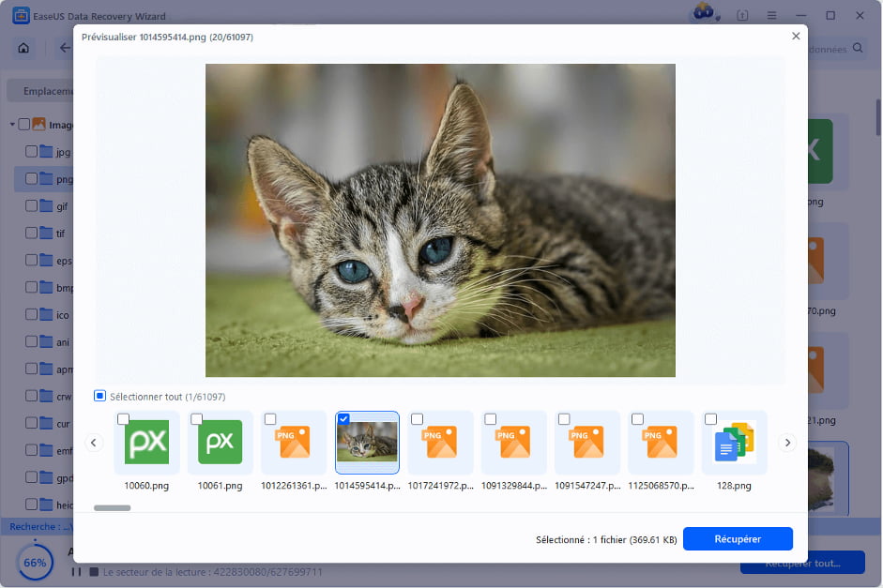The width and height of the screenshot is (883, 588).
Task: Select the 128.png documents thumbnail
Action: [735, 443]
